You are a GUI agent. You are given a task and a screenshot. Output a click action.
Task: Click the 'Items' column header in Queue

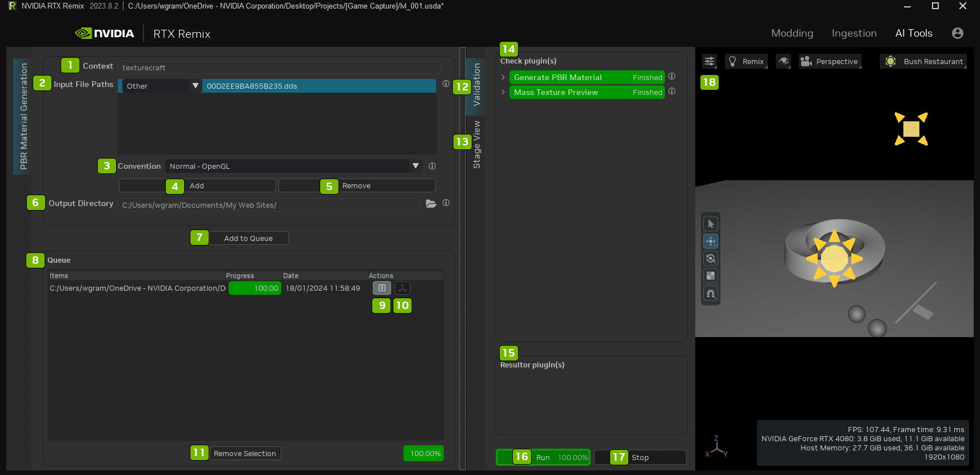59,275
